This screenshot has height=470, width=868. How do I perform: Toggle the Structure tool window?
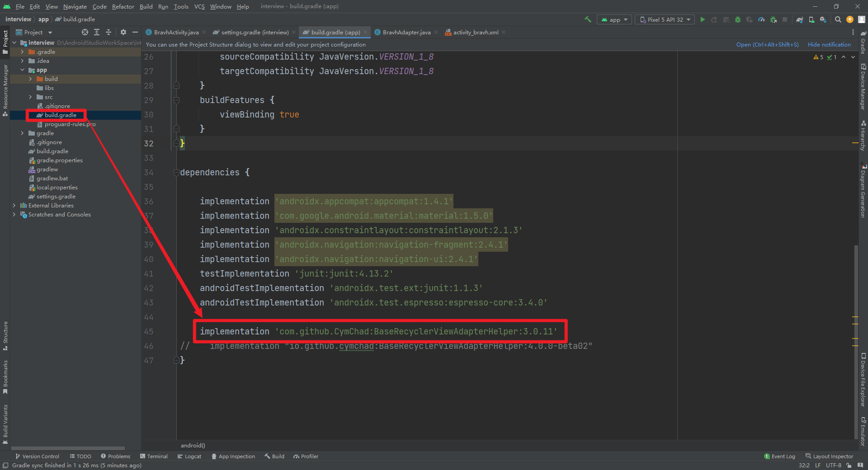[5, 336]
